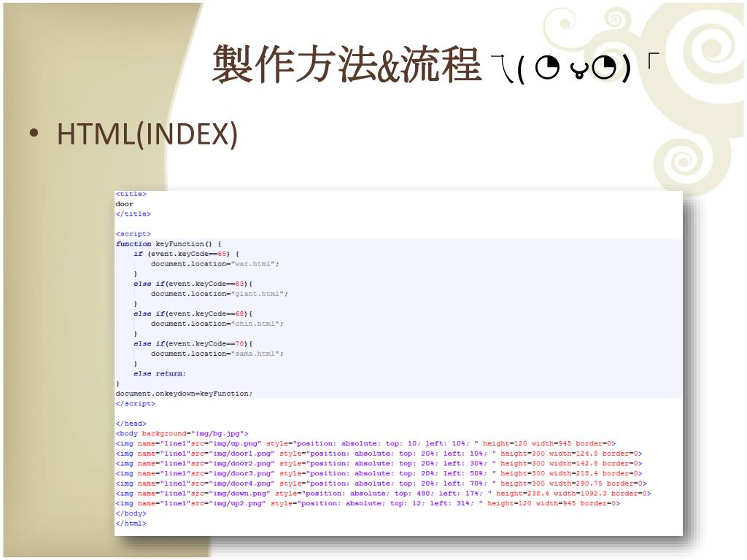Screen dimensions: 747x560
Task: Click the img line with src "img/up2.png"
Action: tap(368, 504)
